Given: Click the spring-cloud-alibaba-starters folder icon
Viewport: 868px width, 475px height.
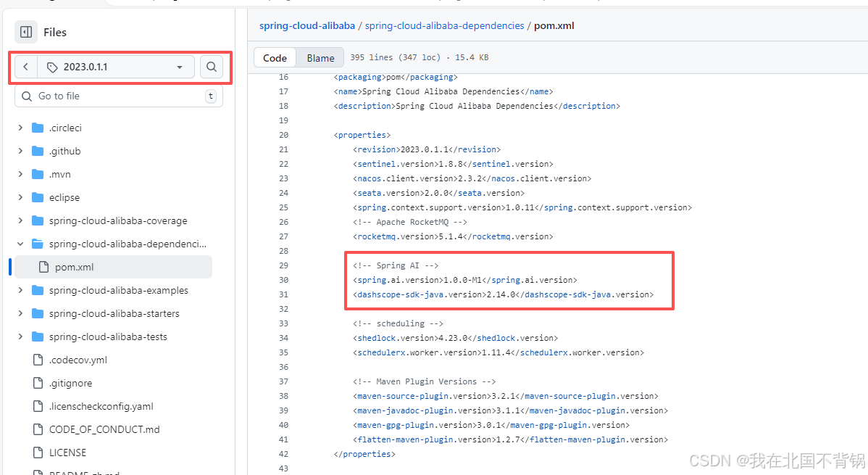Looking at the screenshot, I should point(38,313).
